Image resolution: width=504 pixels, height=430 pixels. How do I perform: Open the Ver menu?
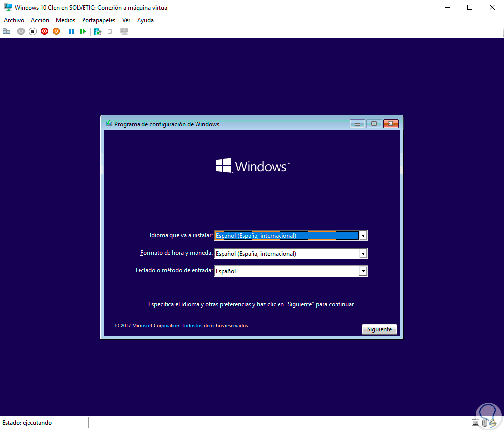126,20
